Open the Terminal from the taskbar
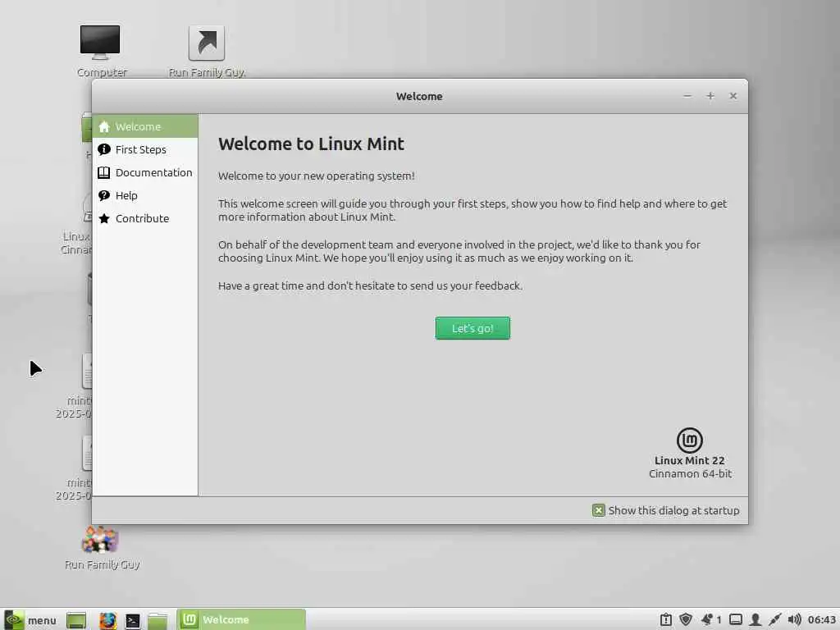840x630 pixels. 132,620
